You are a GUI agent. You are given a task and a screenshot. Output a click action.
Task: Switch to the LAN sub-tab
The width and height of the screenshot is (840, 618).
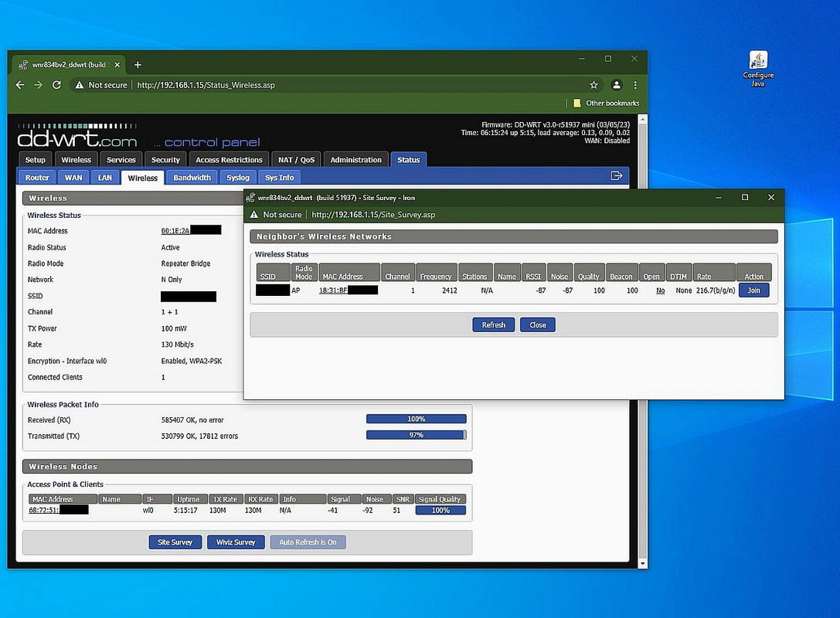[x=105, y=177]
